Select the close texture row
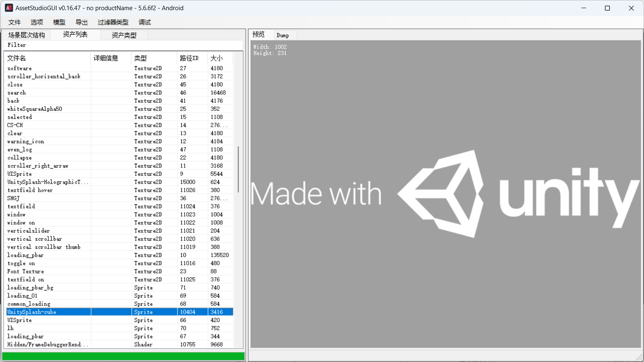Viewport: 644px width, 362px height. tap(120, 85)
